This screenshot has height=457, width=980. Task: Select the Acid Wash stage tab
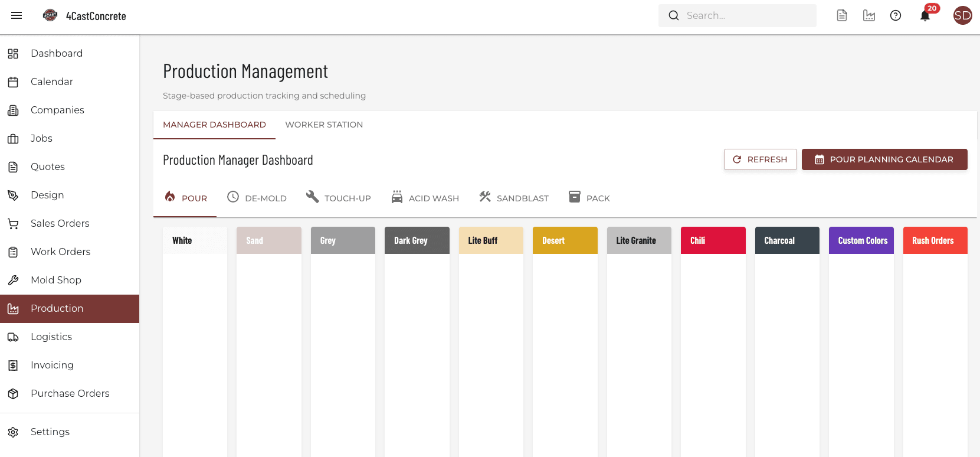click(x=425, y=198)
